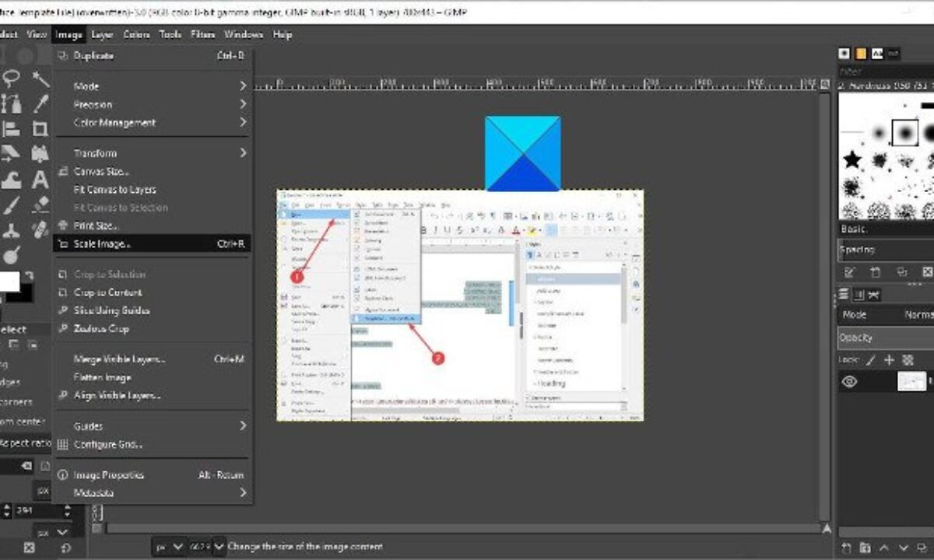
Task: Select the Alignment tool in toolbox
Action: coord(12,129)
